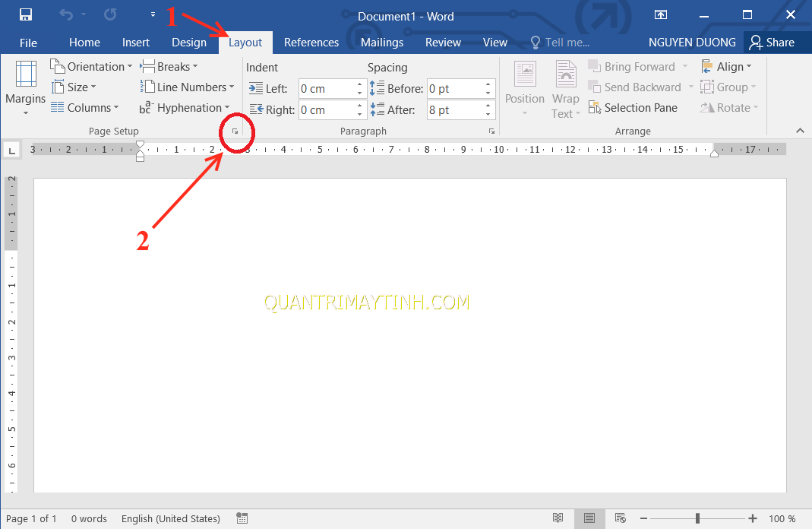Open the File tab

point(28,43)
